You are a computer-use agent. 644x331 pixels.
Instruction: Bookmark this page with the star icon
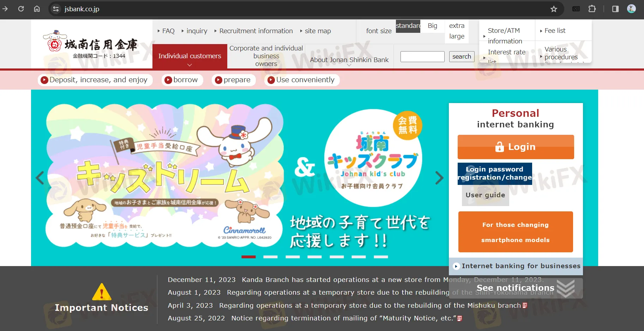coord(554,9)
